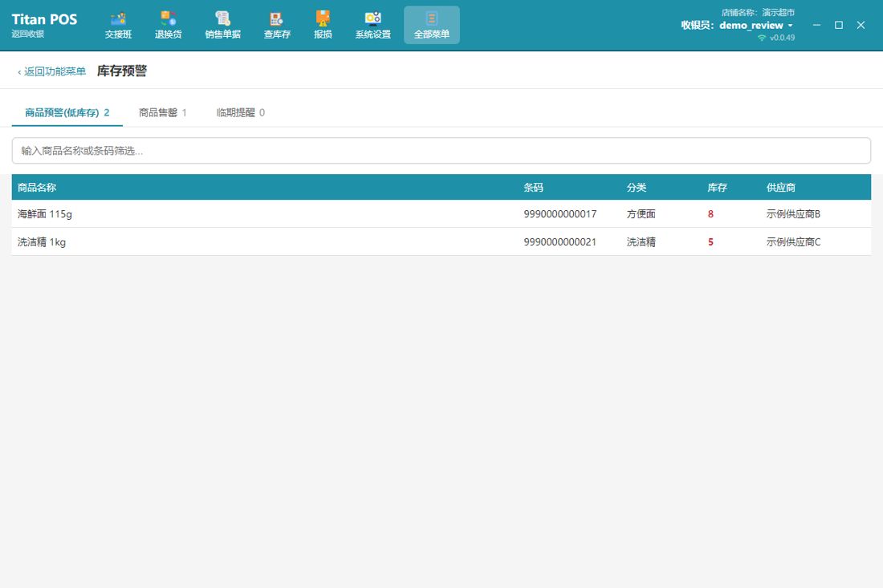Maximize the Titan POS window
Screen dimensions: 883x588
(839, 26)
